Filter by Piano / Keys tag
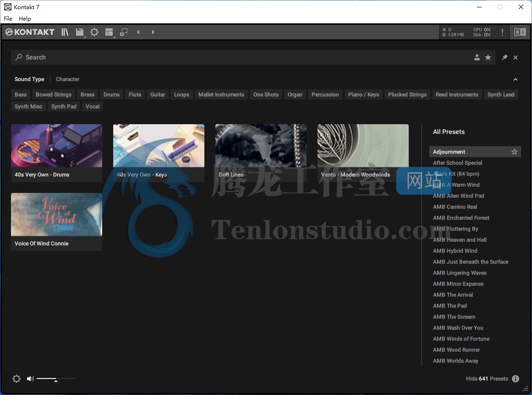 [x=363, y=95]
